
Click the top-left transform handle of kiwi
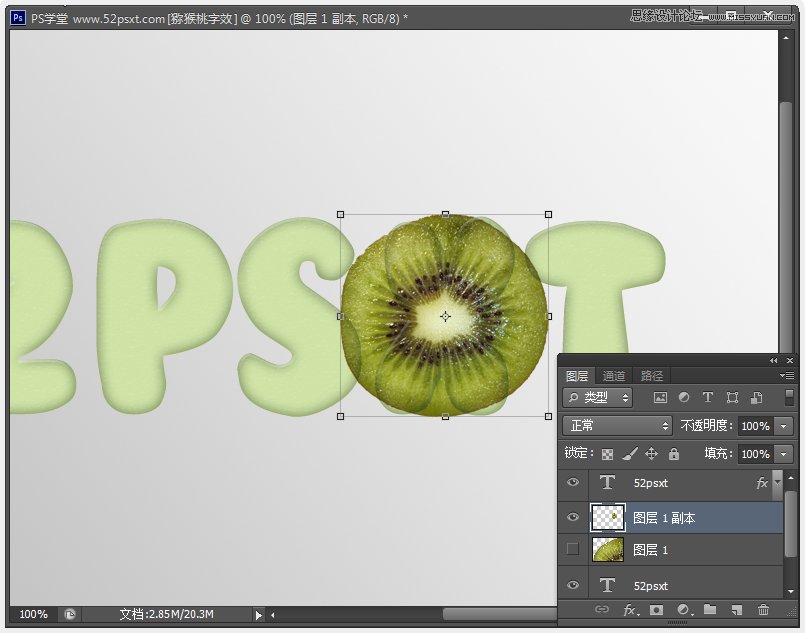[x=340, y=214]
